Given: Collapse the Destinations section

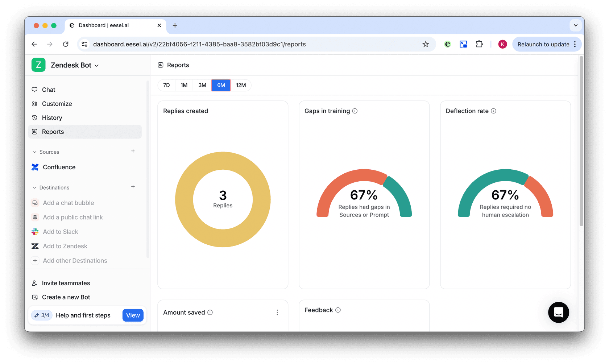Looking at the screenshot, I should point(35,187).
